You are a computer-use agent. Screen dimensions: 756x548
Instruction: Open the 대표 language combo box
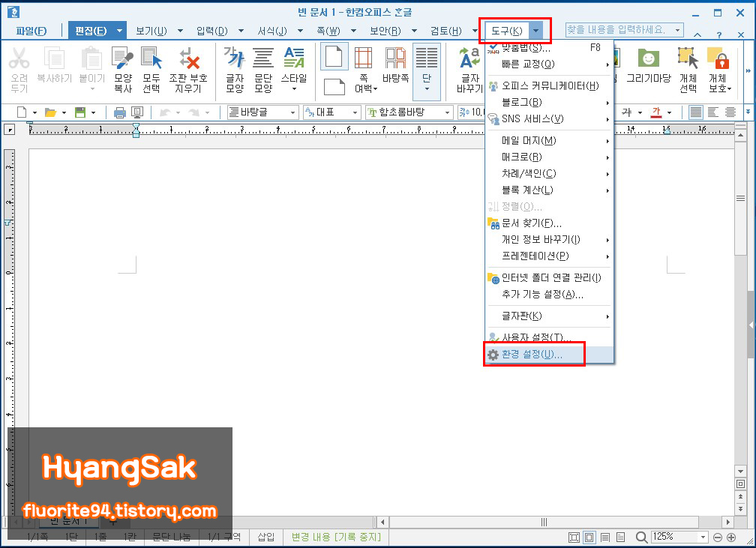pyautogui.click(x=331, y=112)
